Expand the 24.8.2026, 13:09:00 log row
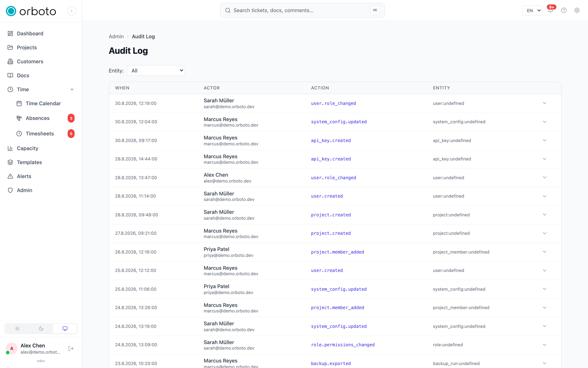Viewport: 588px width, 368px height. click(544, 345)
